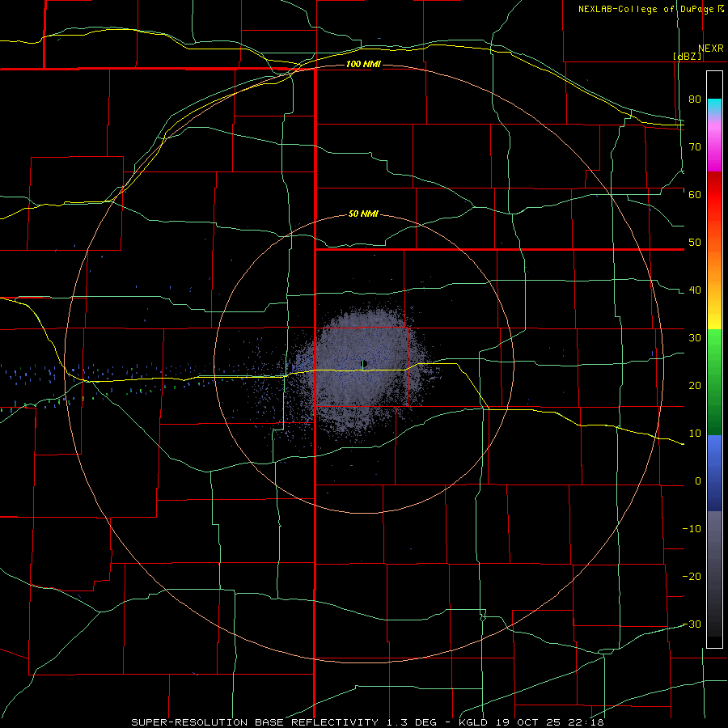
Task: Click the NEXR label above the color scale
Action: (711, 49)
